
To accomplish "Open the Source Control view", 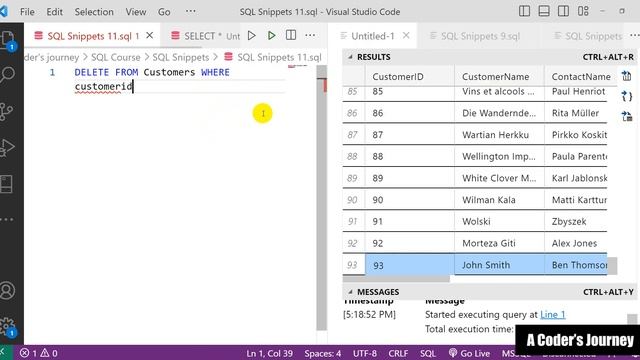I will click(7, 111).
